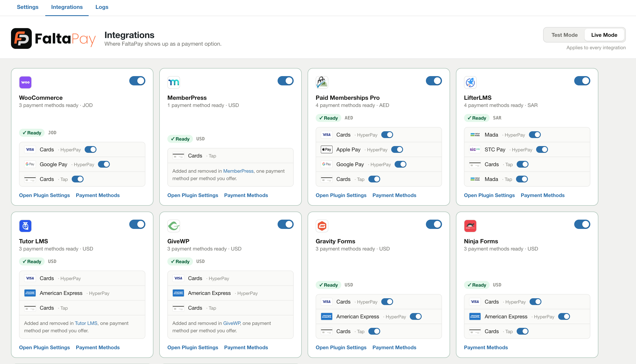Viewport: 636px width, 364px height.
Task: Toggle Cards Tap in Ninja Forms
Action: tap(522, 331)
